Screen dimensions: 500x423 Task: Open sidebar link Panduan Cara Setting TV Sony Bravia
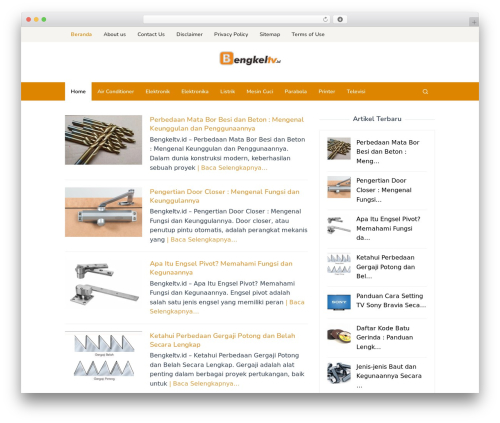click(x=391, y=300)
